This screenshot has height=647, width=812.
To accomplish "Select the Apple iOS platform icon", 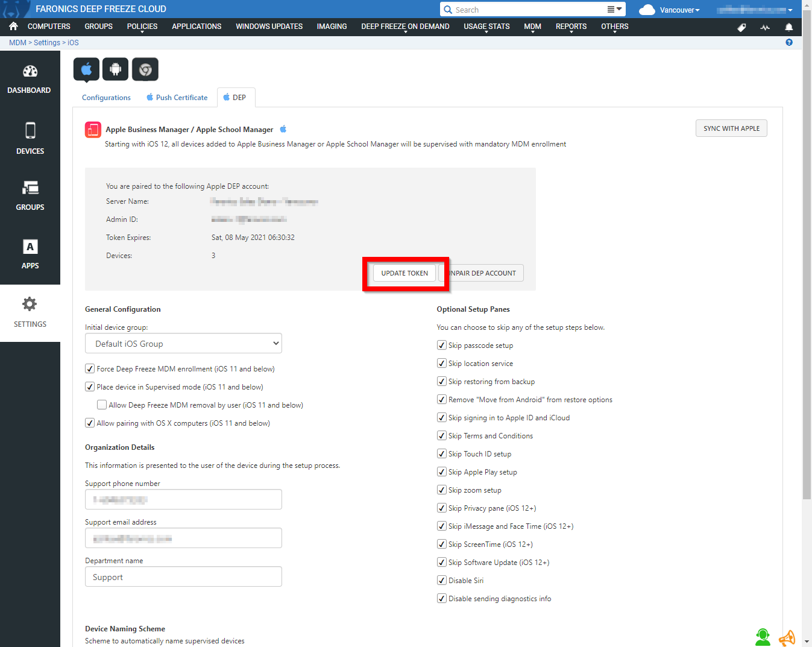I will pos(86,69).
